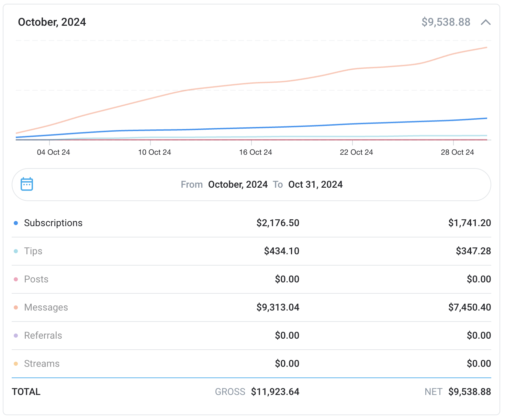Click the 16 Oct 24 axis marker
The height and width of the screenshot is (420, 505).
pos(255,152)
